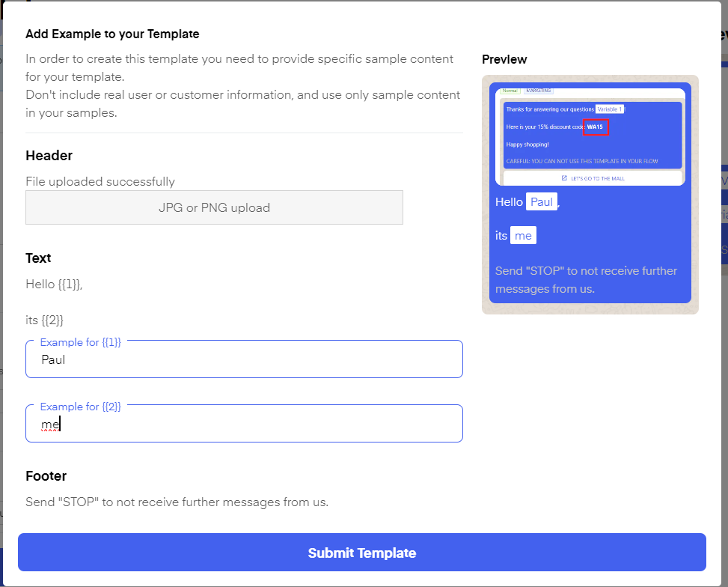
Task: Click the template text 'Hello {{1}},'
Action: click(54, 285)
